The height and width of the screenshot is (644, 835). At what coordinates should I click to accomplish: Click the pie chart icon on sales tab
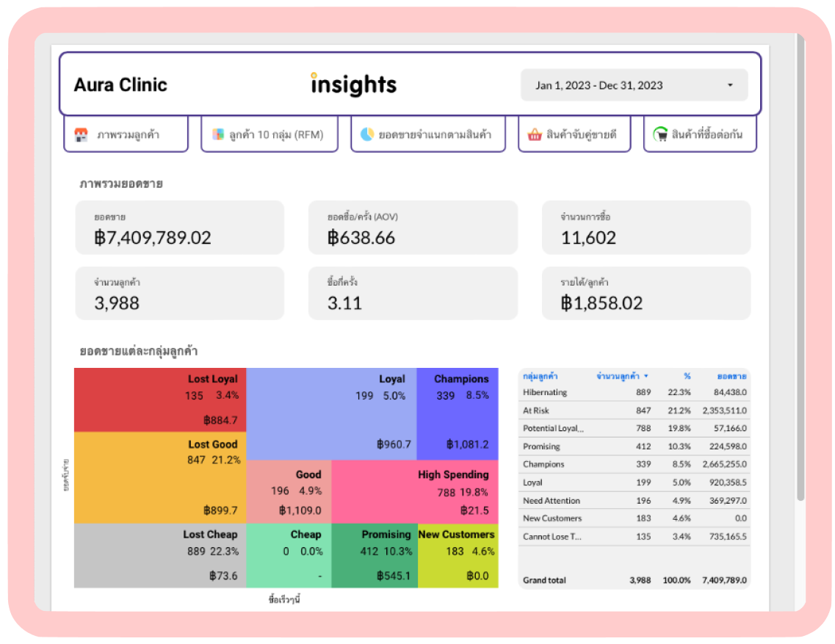(367, 134)
